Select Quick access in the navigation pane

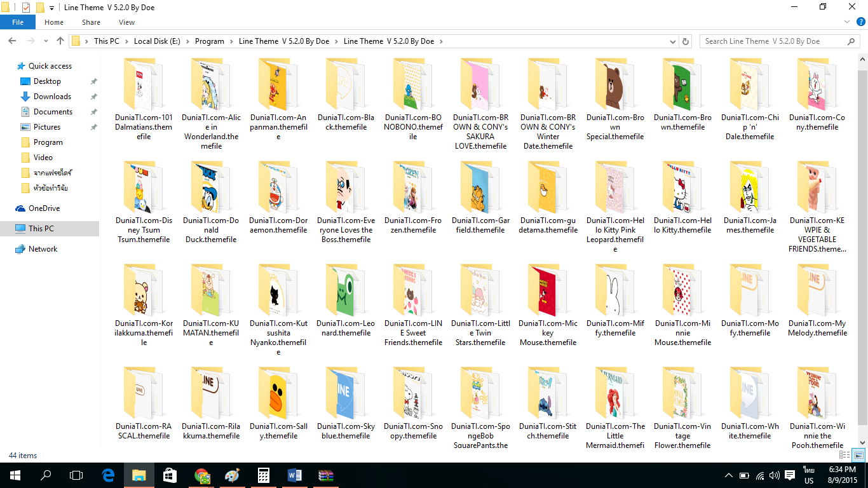click(x=50, y=66)
